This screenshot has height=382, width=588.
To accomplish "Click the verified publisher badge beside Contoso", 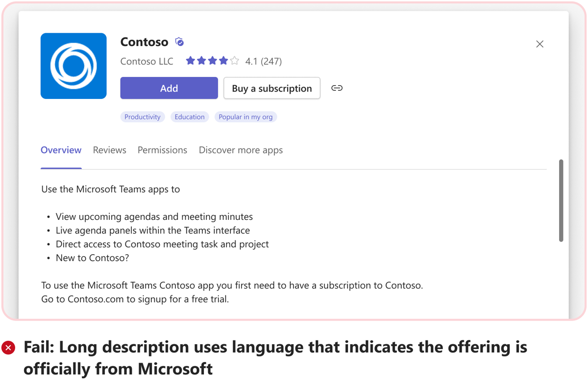I will [180, 42].
